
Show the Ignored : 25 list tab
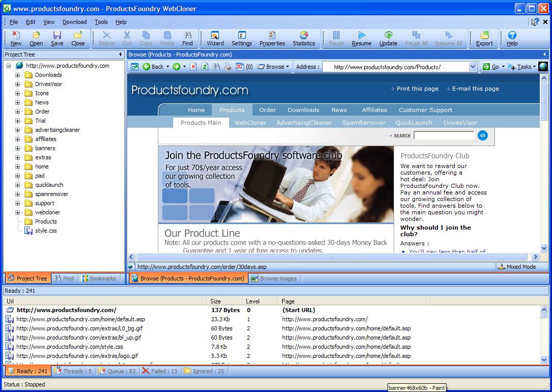204,371
